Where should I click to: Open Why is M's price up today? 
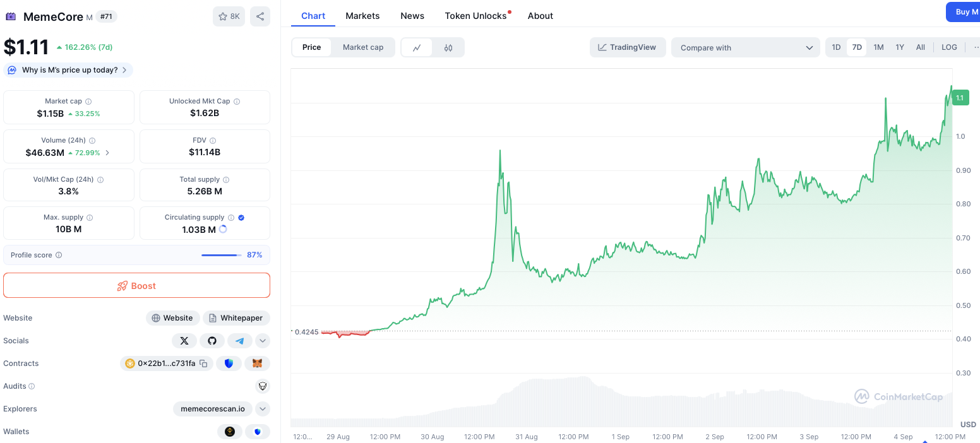click(68, 70)
